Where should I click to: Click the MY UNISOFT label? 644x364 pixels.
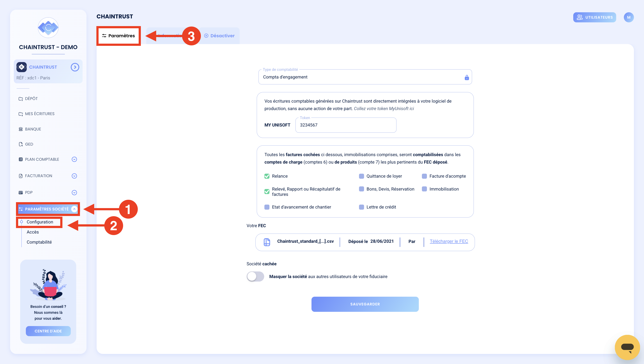point(277,125)
